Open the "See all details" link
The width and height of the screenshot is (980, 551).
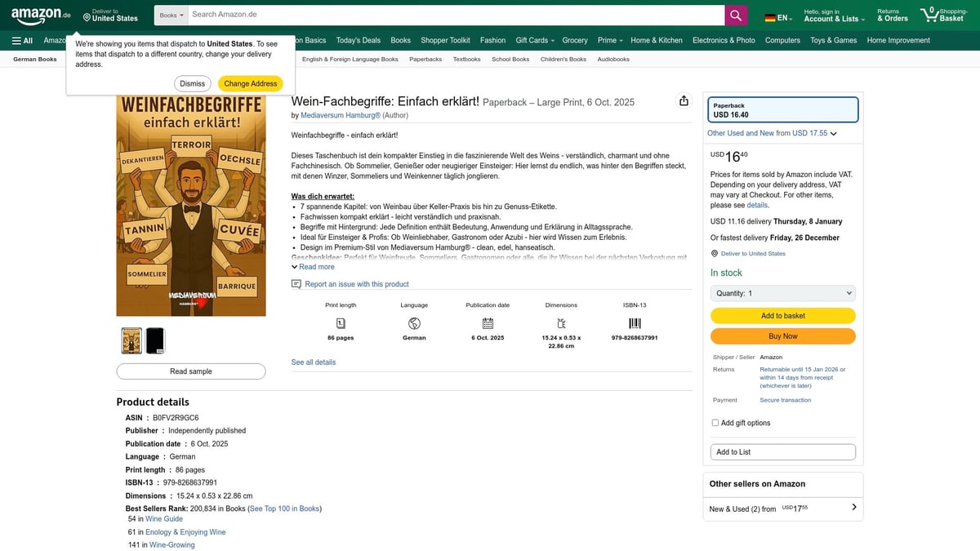[x=313, y=362]
